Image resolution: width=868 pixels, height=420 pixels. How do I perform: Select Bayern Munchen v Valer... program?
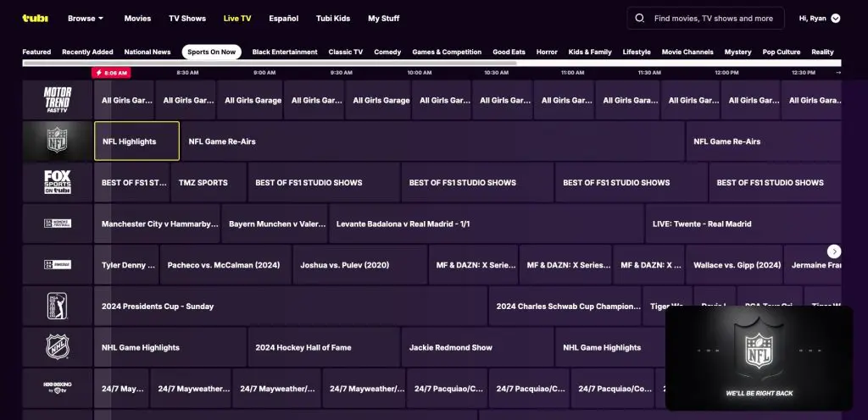click(x=275, y=224)
